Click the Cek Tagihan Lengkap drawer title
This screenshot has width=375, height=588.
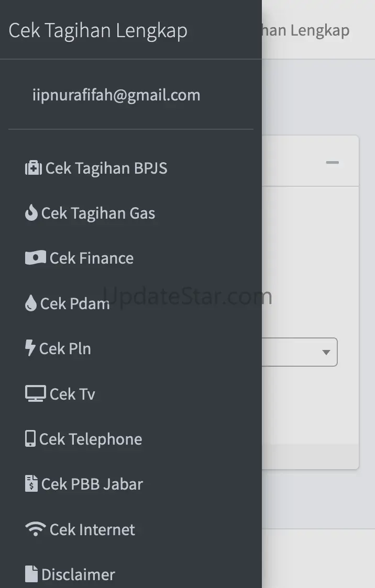tap(98, 30)
